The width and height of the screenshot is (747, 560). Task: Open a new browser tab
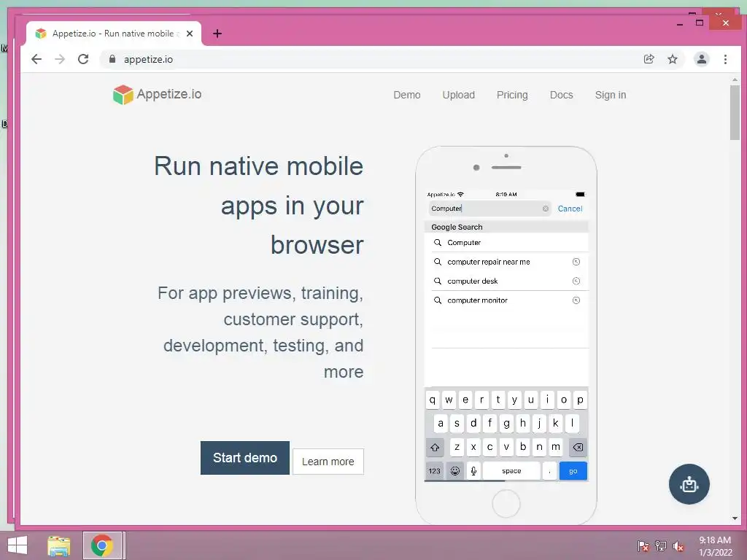(217, 34)
